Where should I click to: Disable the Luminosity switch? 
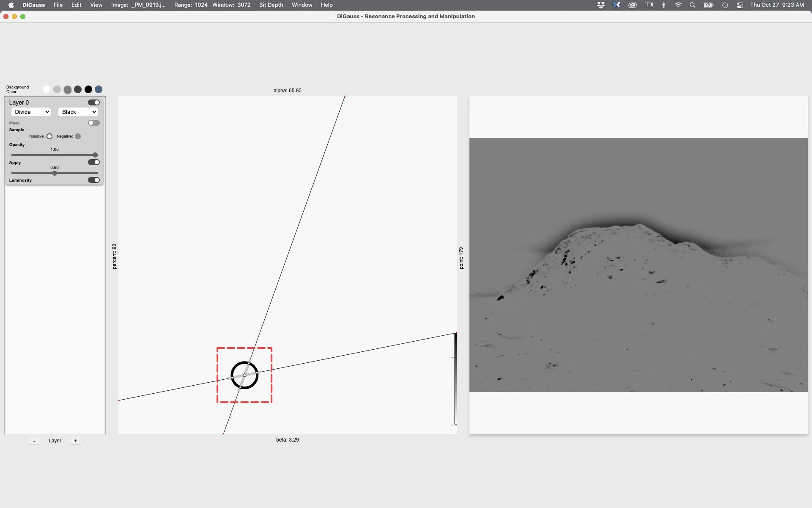point(93,180)
